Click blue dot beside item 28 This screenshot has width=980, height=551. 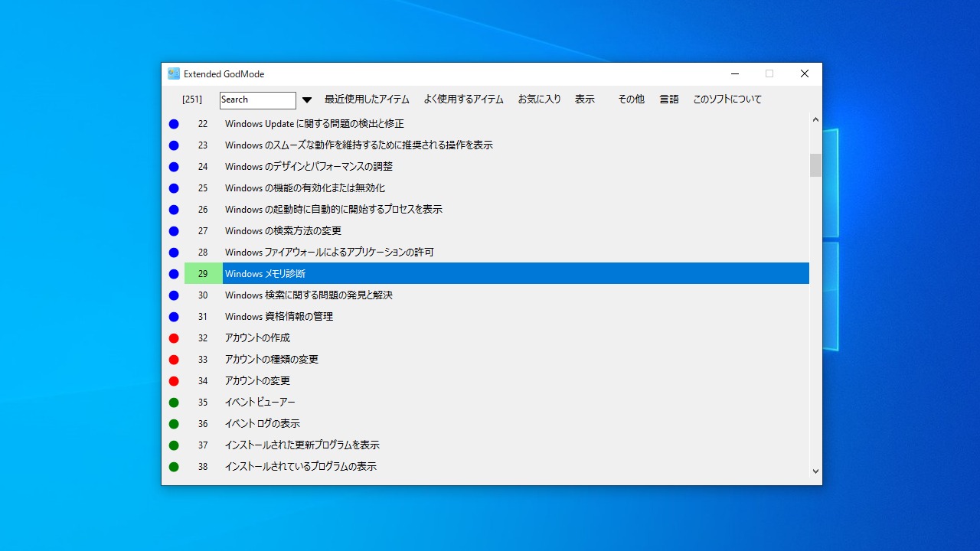(x=174, y=253)
